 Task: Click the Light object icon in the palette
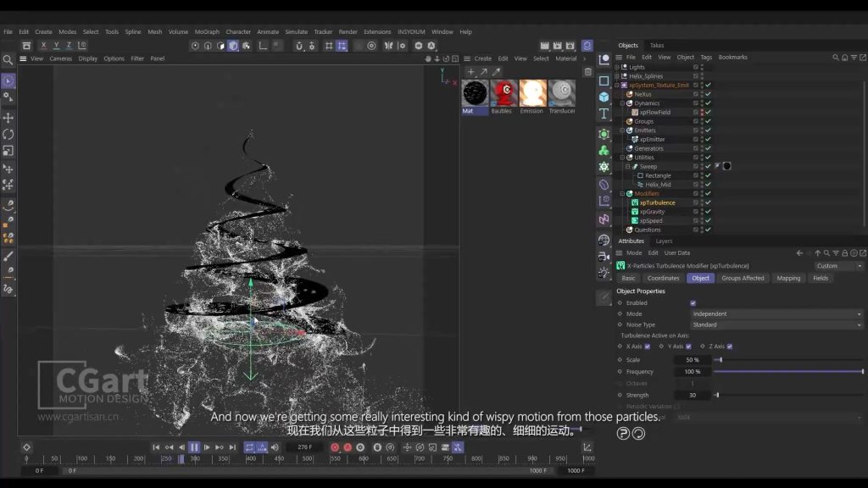[x=604, y=273]
